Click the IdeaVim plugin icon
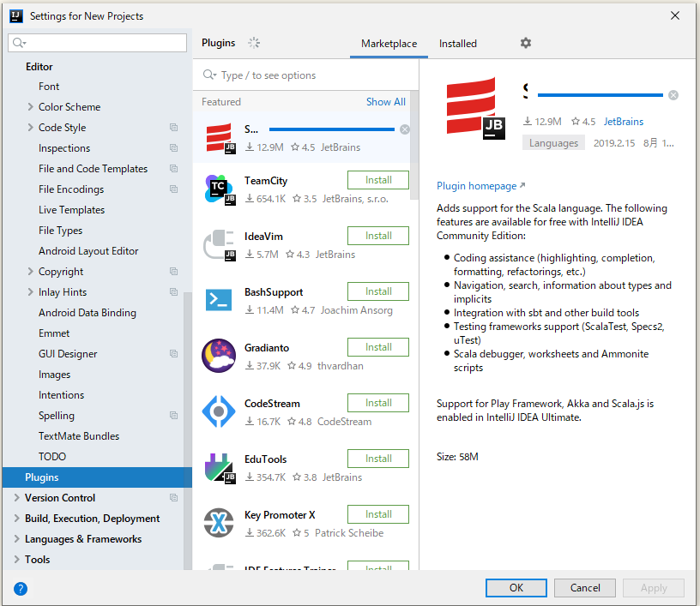Viewport: 700px width, 606px height. coord(220,245)
